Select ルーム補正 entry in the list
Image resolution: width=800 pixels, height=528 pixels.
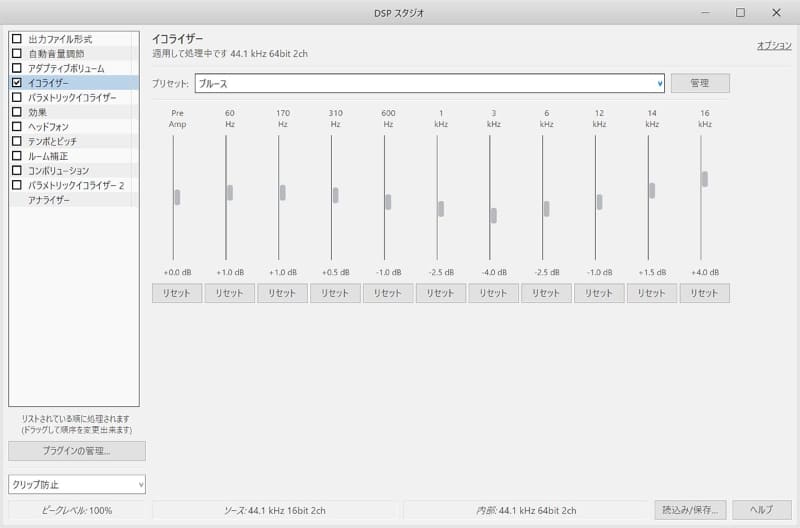point(74,156)
